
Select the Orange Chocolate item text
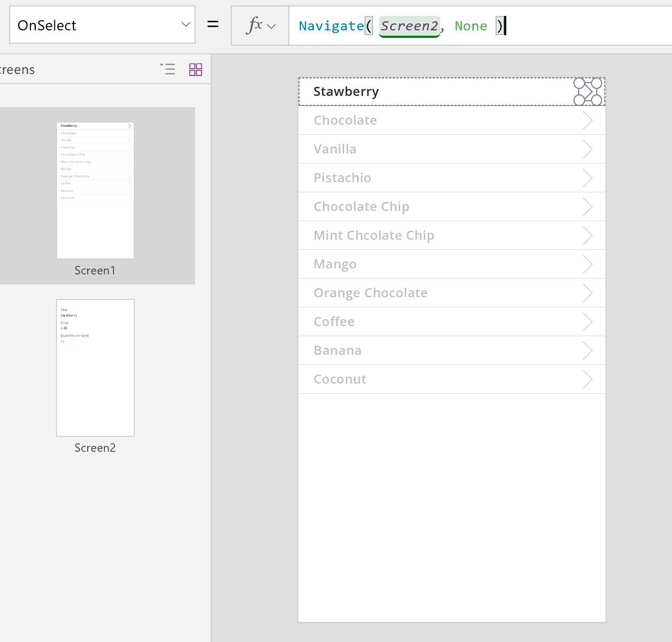click(x=370, y=293)
